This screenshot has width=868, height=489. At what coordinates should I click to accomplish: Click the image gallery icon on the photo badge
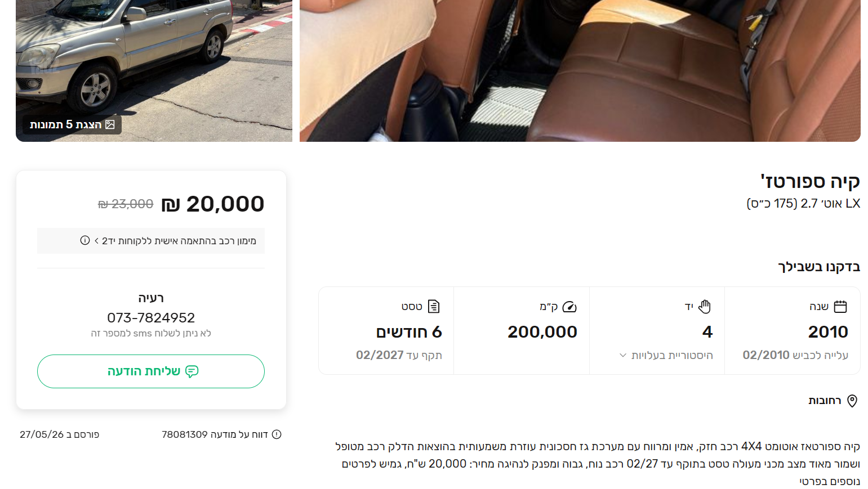[110, 124]
